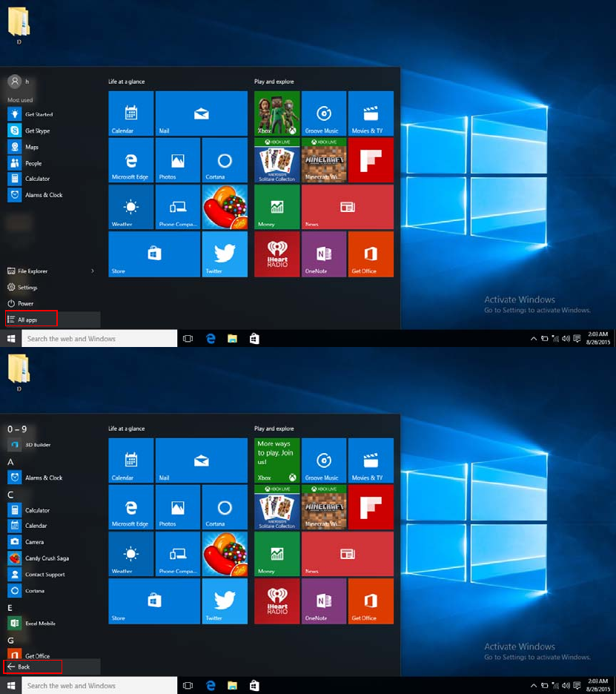Open Contact Support in the apps list
The image size is (616, 694).
[36, 575]
